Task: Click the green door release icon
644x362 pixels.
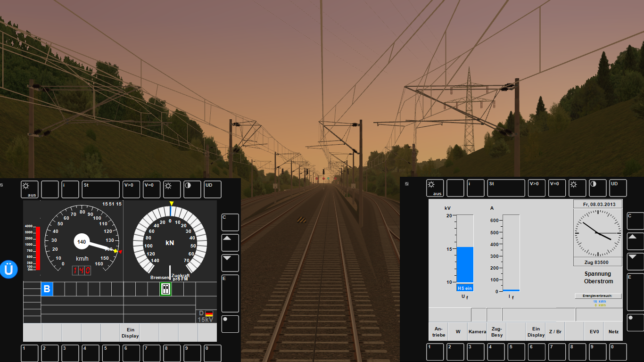Action: pos(165,289)
